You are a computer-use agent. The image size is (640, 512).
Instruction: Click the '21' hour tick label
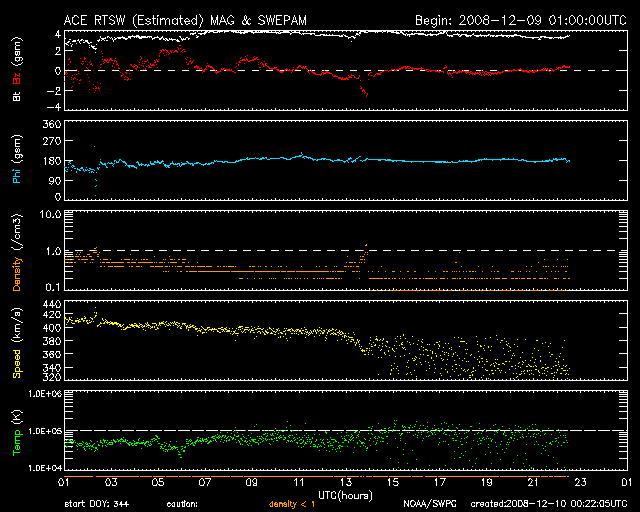pyautogui.click(x=533, y=483)
